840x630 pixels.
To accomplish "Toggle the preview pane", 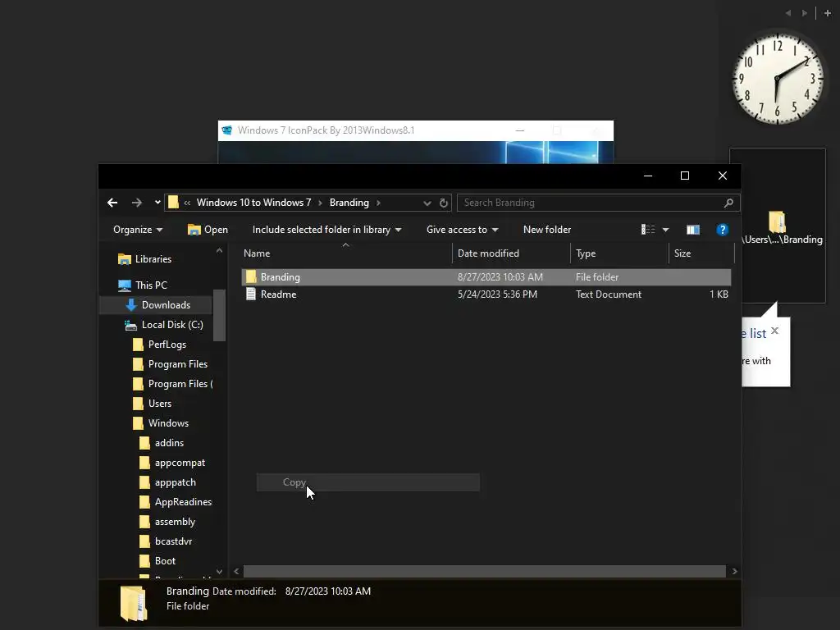I will [692, 230].
